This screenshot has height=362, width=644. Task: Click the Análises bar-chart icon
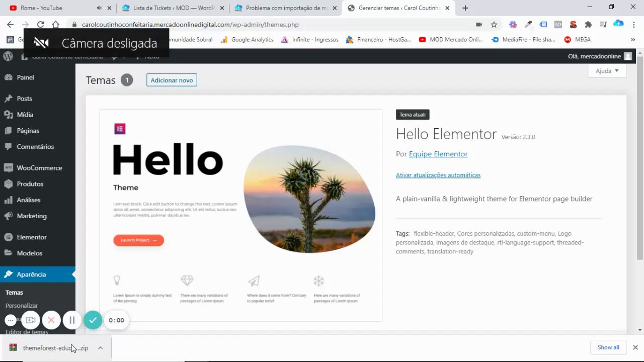click(8, 200)
